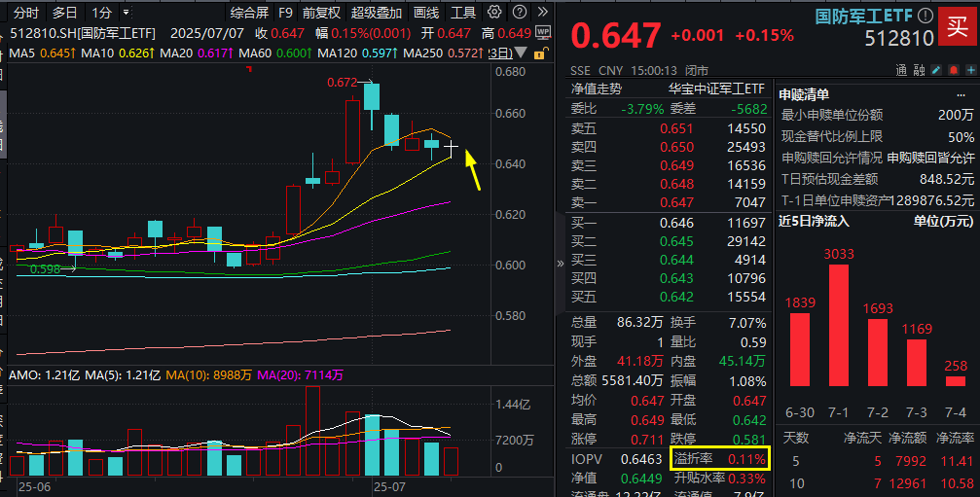The width and height of the screenshot is (980, 497).
Task: Select the 画线 drawing tool
Action: (426, 13)
